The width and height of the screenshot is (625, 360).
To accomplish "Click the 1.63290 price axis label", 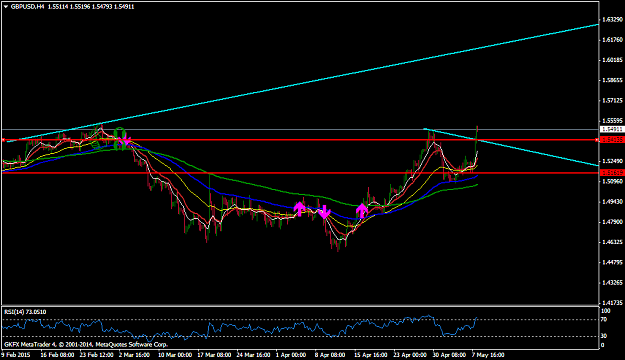I will 612,20.
